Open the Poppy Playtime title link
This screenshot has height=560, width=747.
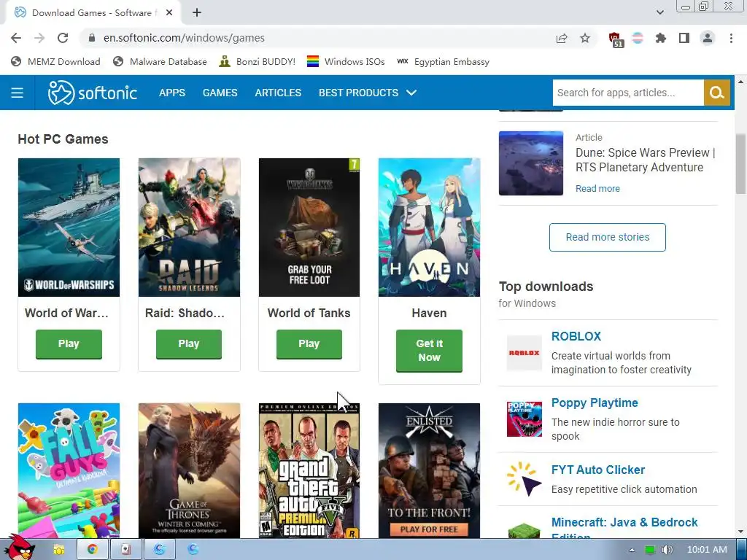pos(595,402)
